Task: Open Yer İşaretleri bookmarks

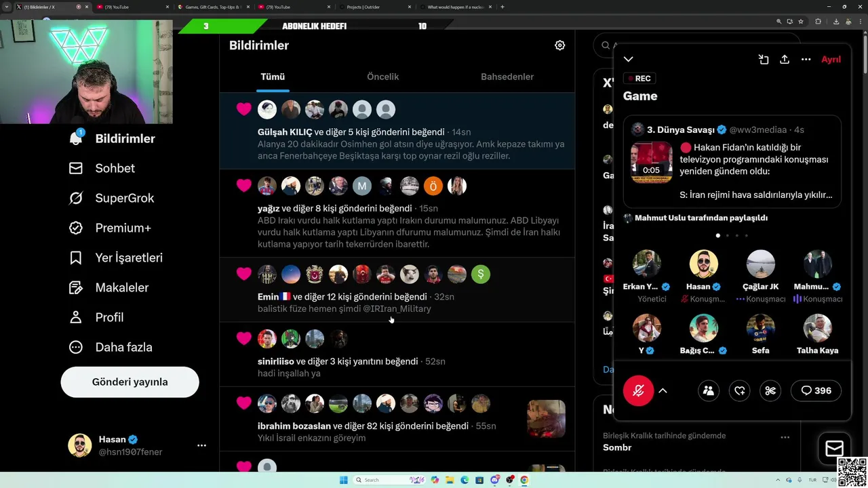Action: 115,258
